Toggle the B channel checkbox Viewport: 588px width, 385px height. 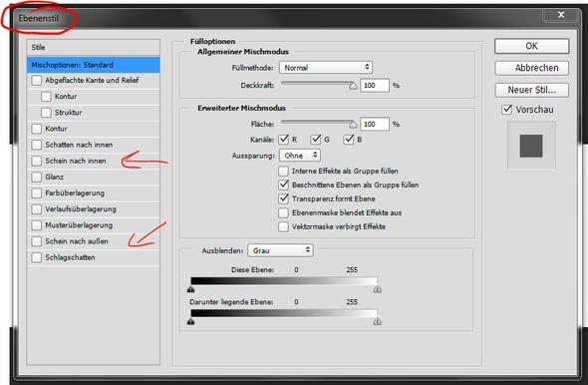tap(349, 140)
